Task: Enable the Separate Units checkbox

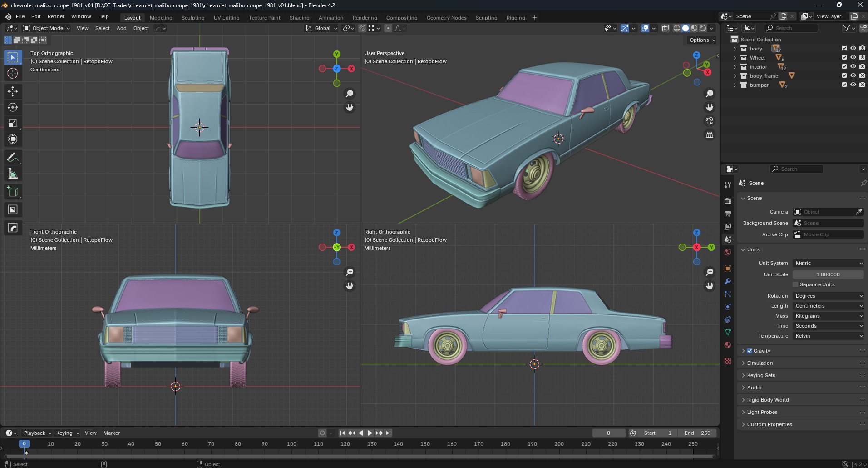Action: (x=795, y=284)
